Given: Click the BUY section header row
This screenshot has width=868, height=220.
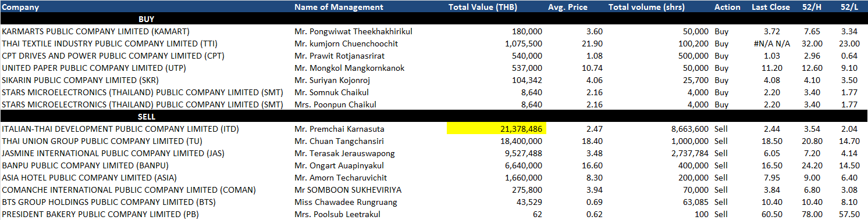Looking at the screenshot, I should click(x=434, y=19).
